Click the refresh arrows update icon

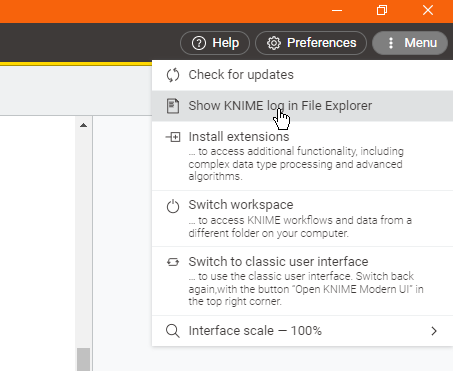(173, 75)
